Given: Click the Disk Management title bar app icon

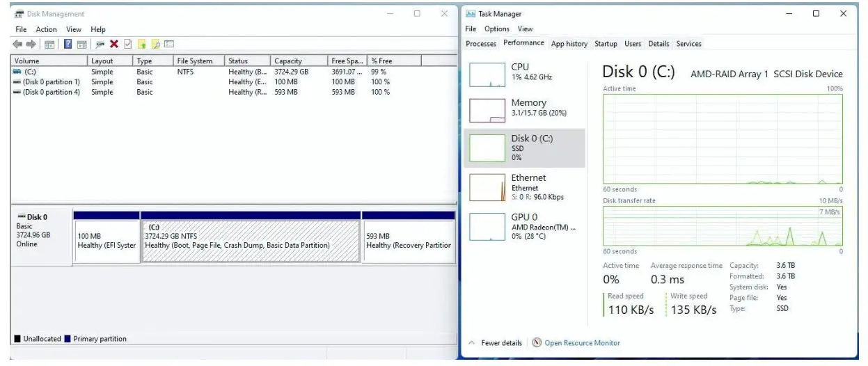Looking at the screenshot, I should (19, 14).
